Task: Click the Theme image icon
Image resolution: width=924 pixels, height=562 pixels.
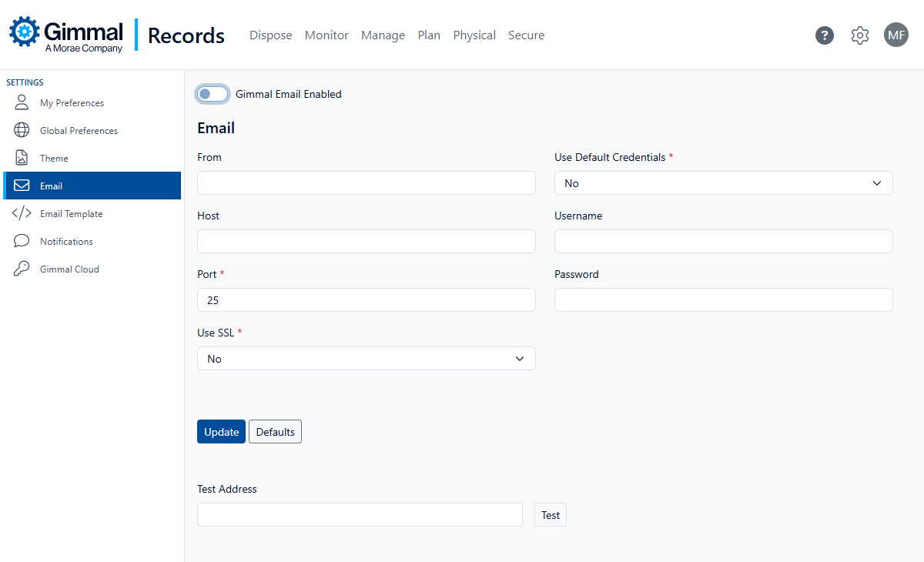Action: [22, 159]
